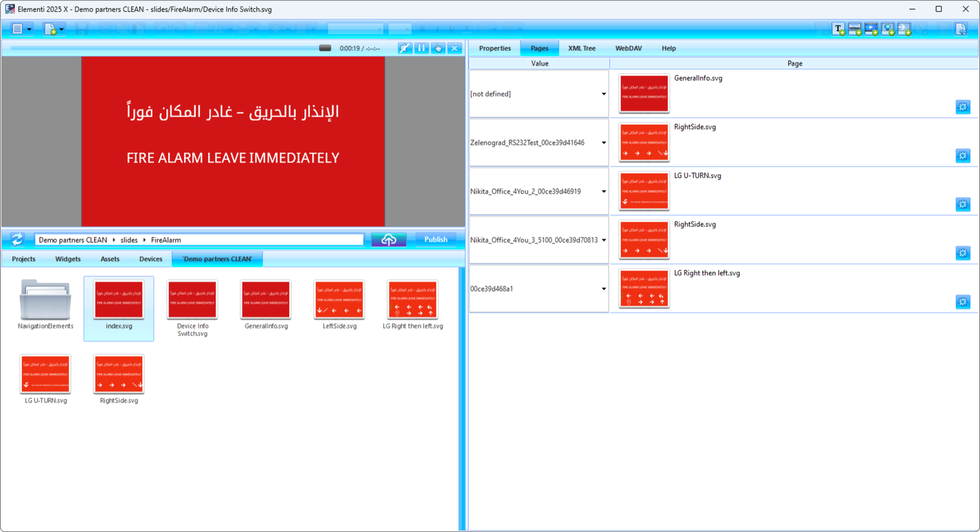Screen dimensions: 980x532
Task: Select the Add Link arrow tool
Action: tap(904, 29)
